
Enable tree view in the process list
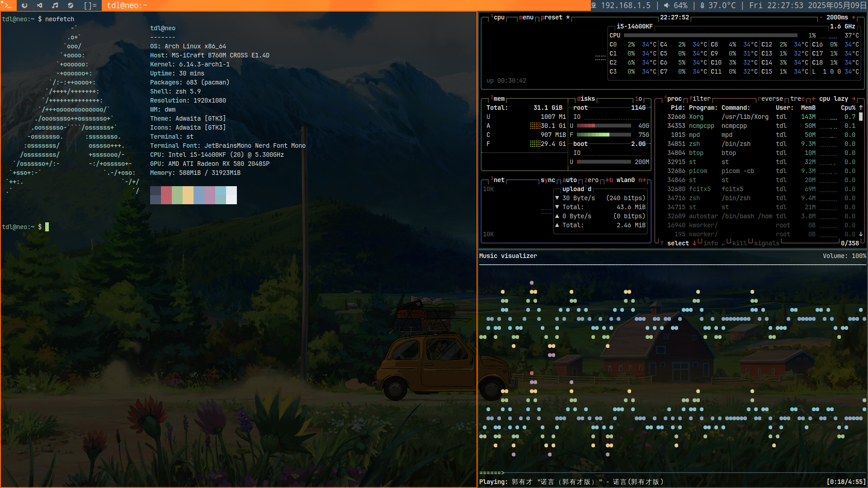click(x=797, y=99)
